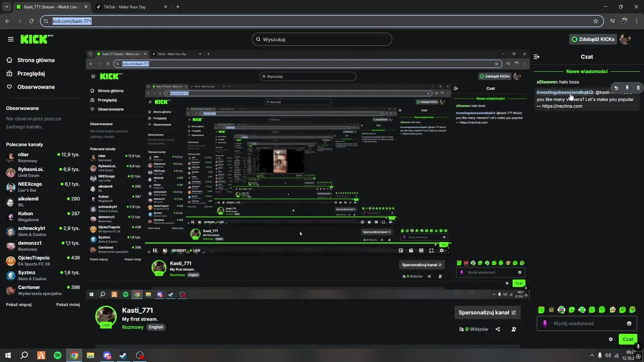Reload the kick.com page

point(32,21)
